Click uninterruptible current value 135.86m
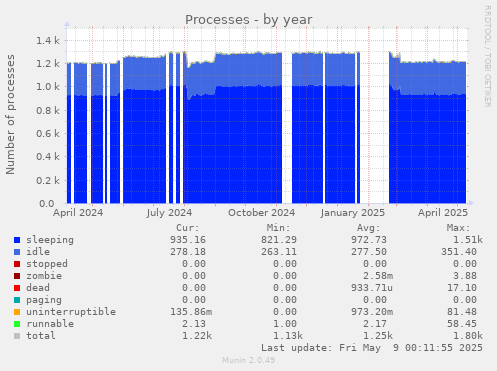 (x=191, y=312)
